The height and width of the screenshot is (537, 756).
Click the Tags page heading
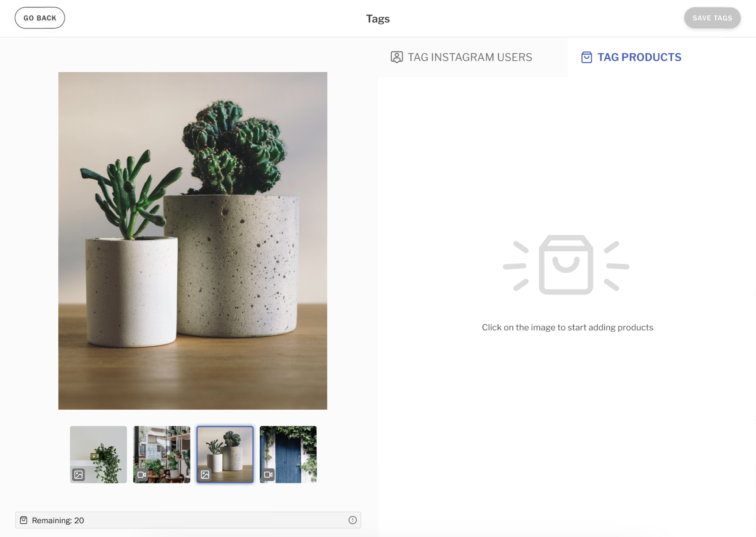point(378,19)
